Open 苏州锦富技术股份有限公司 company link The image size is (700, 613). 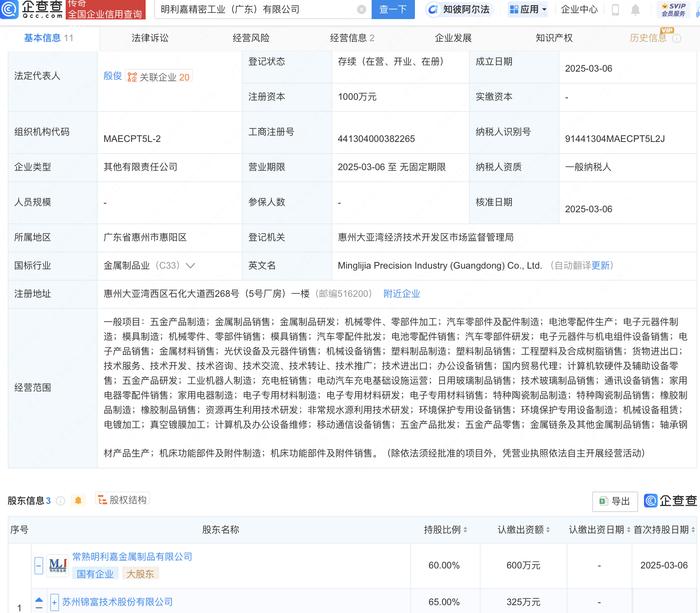(x=117, y=602)
